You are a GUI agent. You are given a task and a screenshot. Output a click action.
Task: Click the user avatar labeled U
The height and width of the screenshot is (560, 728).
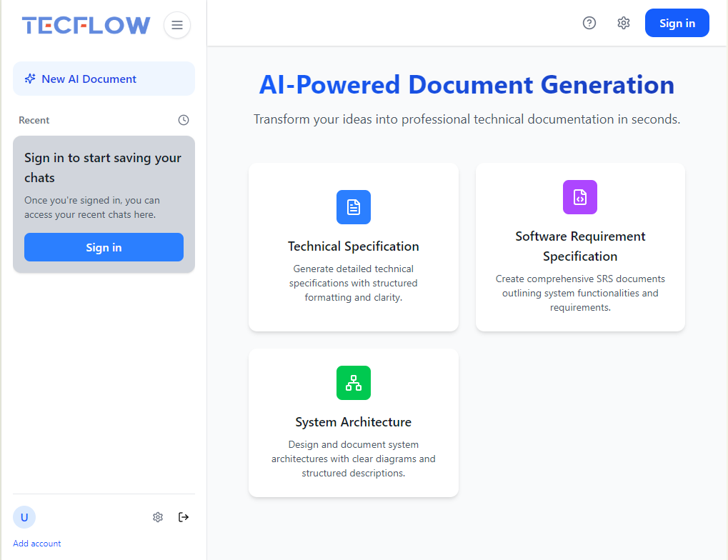24,517
